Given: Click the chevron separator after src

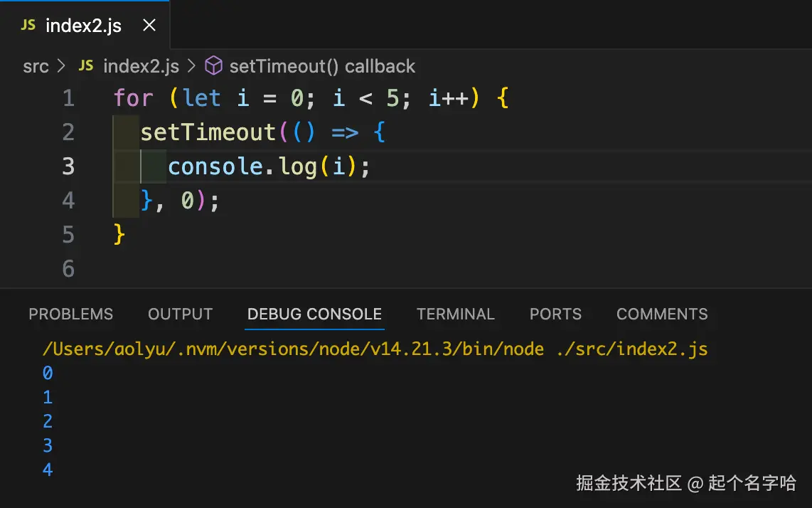Looking at the screenshot, I should pos(60,65).
